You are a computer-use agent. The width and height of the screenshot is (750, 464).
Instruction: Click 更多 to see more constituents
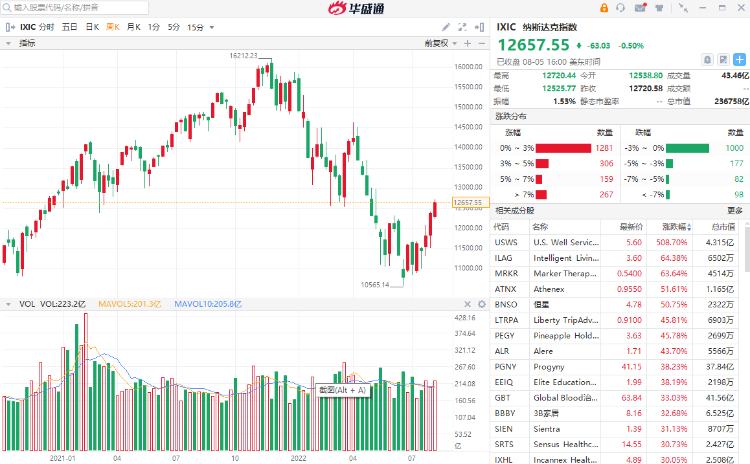pos(735,210)
